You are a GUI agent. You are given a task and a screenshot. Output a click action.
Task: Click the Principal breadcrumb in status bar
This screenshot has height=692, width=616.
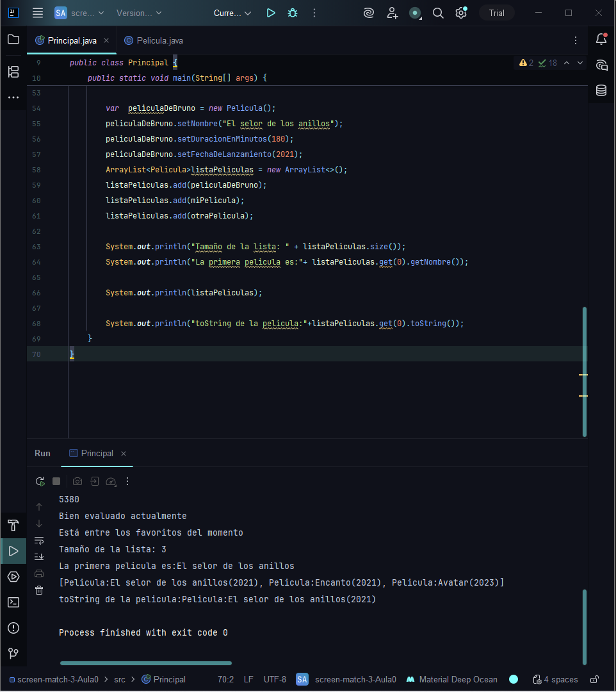coord(163,679)
